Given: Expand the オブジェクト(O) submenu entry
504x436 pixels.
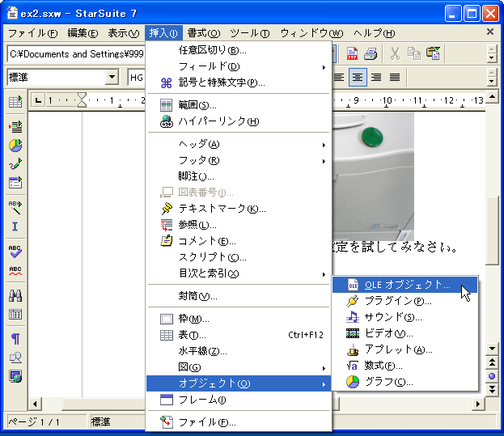Looking at the screenshot, I should (239, 383).
